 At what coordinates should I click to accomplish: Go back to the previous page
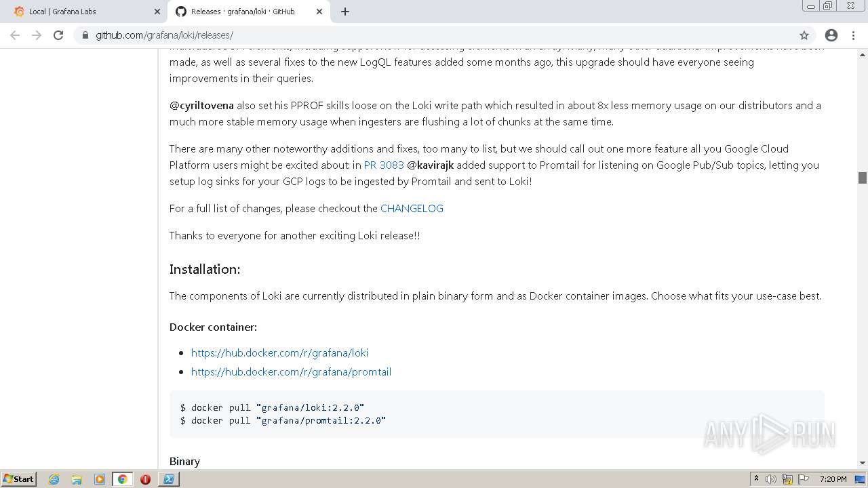pyautogui.click(x=15, y=35)
